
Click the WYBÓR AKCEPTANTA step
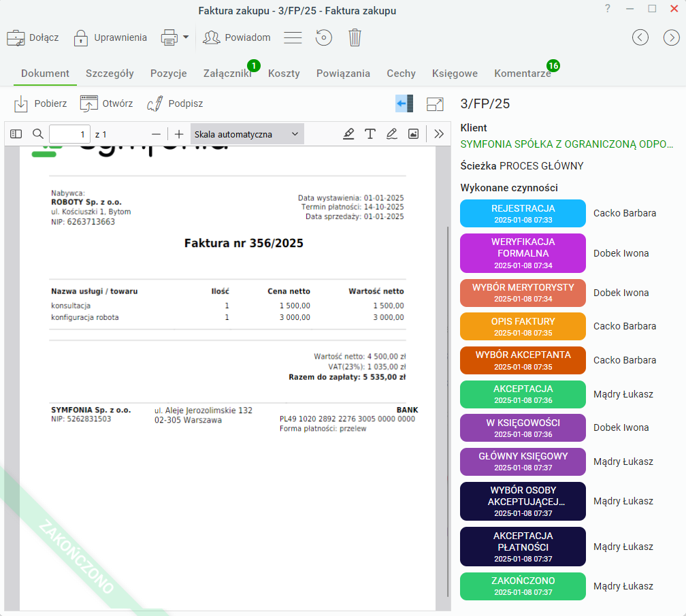[x=523, y=360]
